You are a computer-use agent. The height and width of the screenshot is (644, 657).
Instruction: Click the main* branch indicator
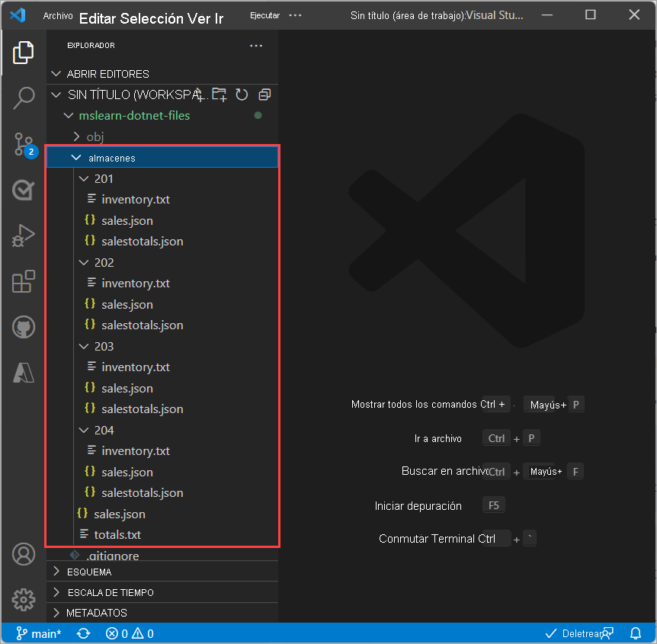click(39, 633)
